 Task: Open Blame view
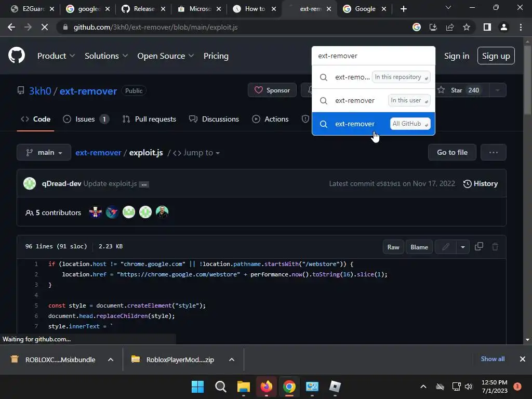[419, 247]
